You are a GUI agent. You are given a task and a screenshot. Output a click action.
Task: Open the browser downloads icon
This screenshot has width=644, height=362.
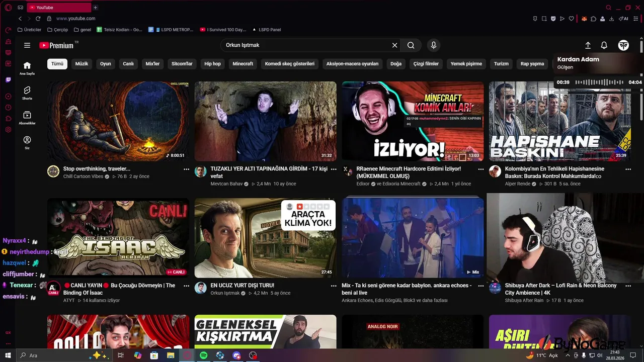(611, 19)
